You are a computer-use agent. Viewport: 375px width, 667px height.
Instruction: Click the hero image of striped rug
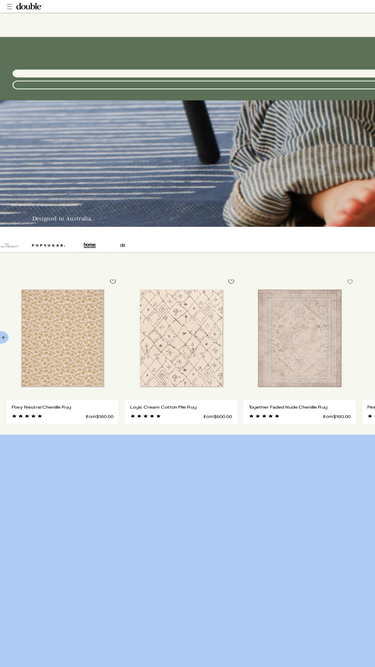click(188, 163)
